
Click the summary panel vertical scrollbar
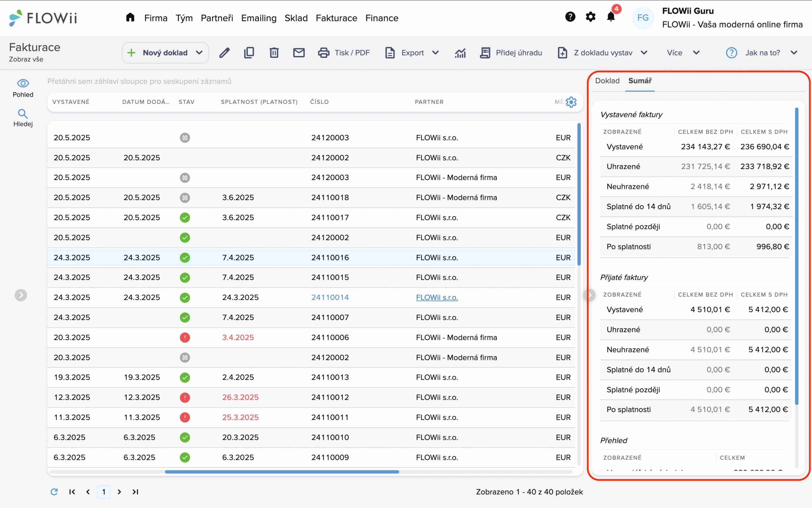796,256
